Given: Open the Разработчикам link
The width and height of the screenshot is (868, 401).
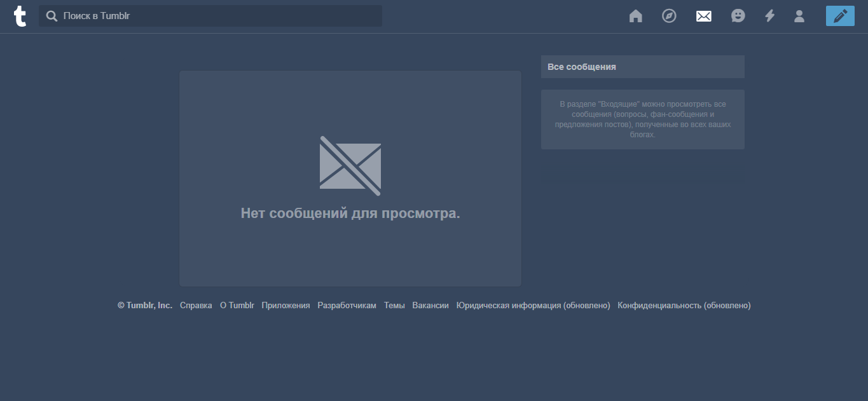Looking at the screenshot, I should point(347,305).
